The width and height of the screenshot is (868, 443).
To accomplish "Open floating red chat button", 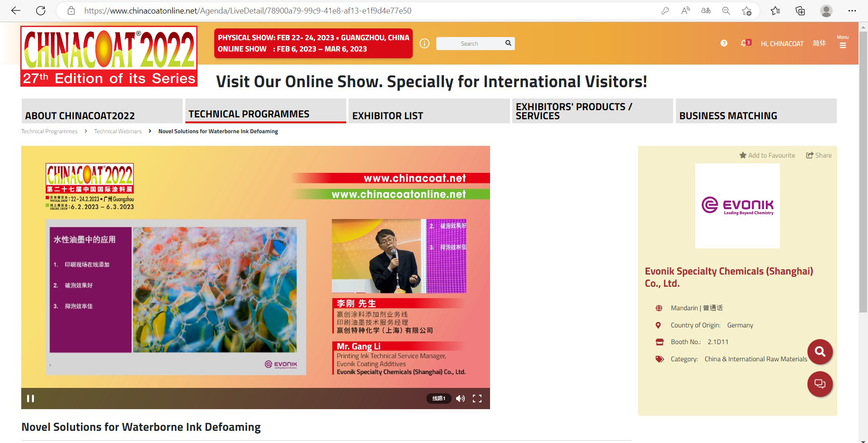I will point(820,384).
